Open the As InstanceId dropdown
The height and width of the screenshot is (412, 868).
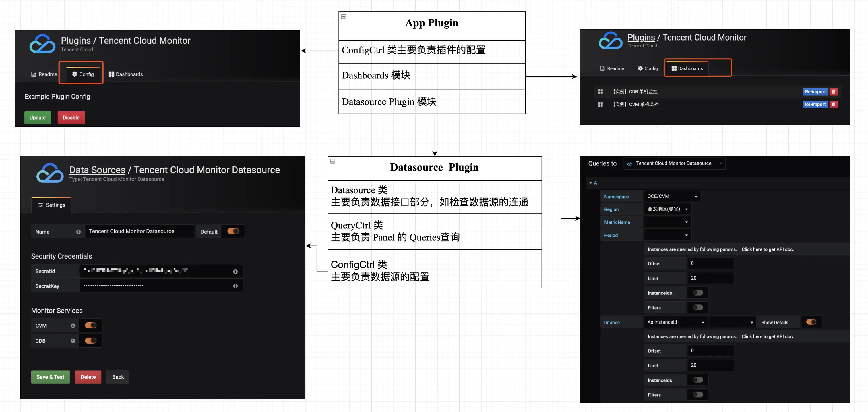tap(675, 322)
